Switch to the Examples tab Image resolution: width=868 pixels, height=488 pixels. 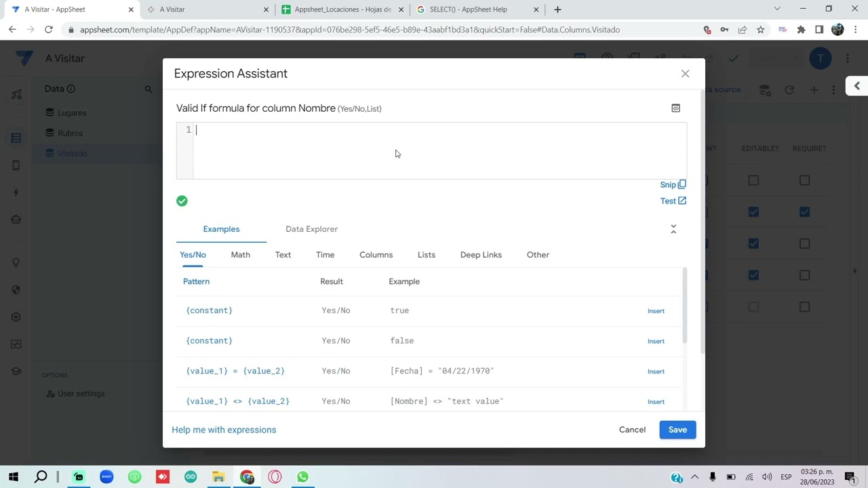click(221, 229)
